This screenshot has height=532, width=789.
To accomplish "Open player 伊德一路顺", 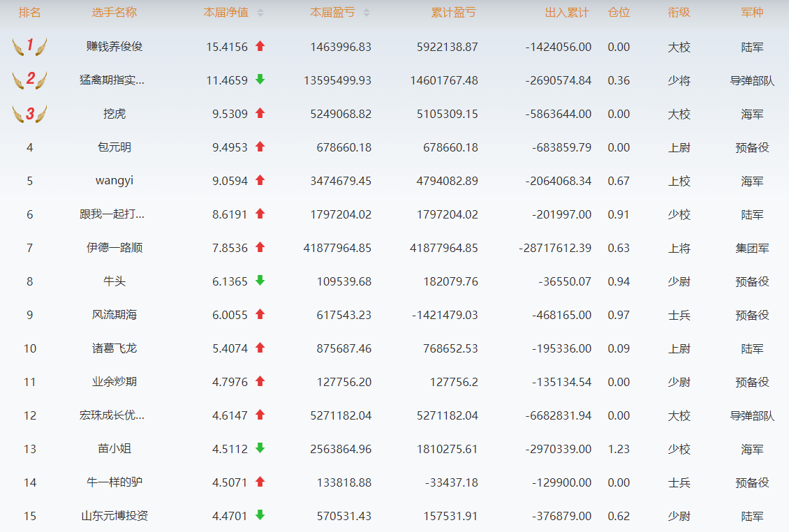I will (x=115, y=248).
